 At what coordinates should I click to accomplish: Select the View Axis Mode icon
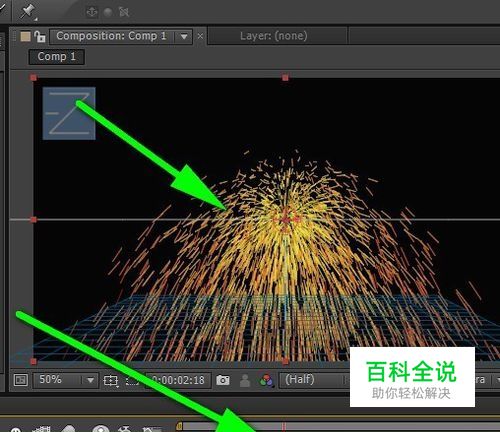click(124, 12)
